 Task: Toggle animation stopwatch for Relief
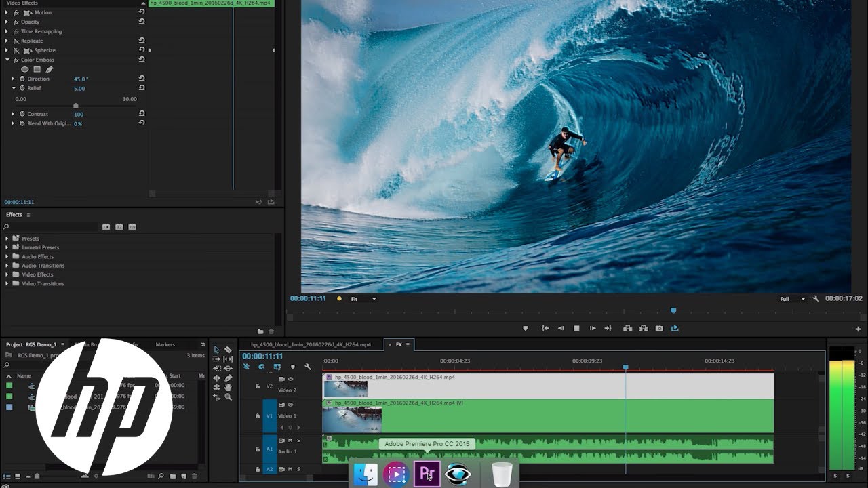click(22, 88)
